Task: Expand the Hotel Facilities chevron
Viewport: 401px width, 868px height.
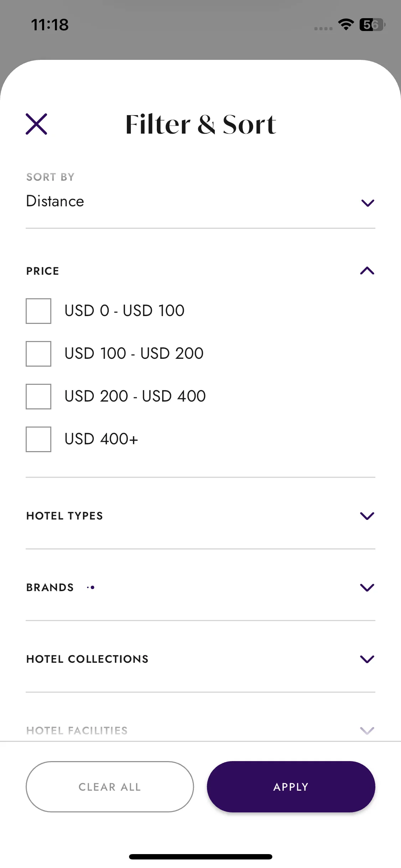Action: (x=367, y=730)
